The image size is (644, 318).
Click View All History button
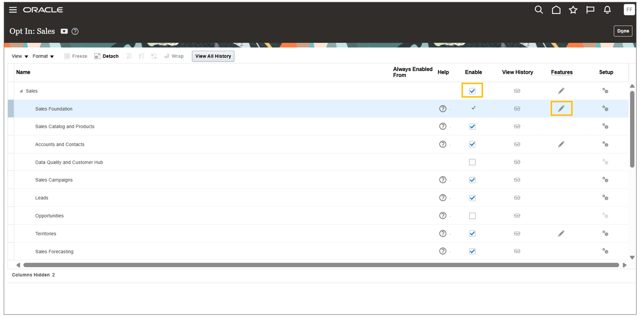[x=213, y=56]
